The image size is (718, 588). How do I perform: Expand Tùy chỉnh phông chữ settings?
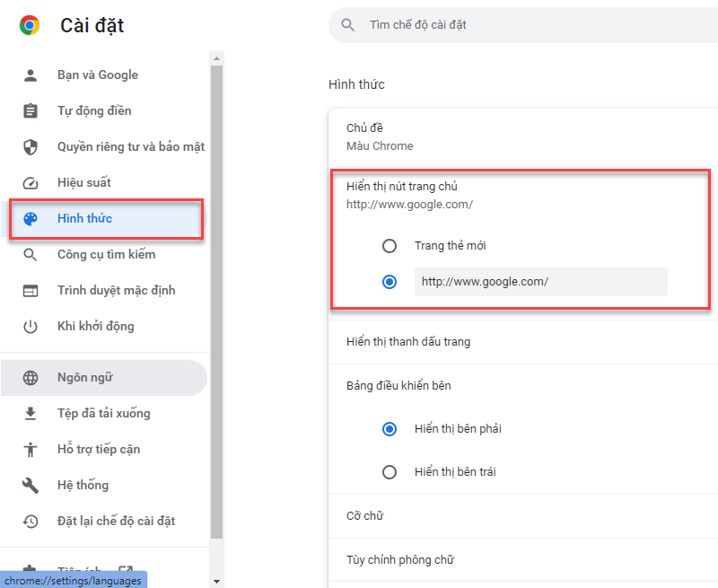[x=521, y=560]
